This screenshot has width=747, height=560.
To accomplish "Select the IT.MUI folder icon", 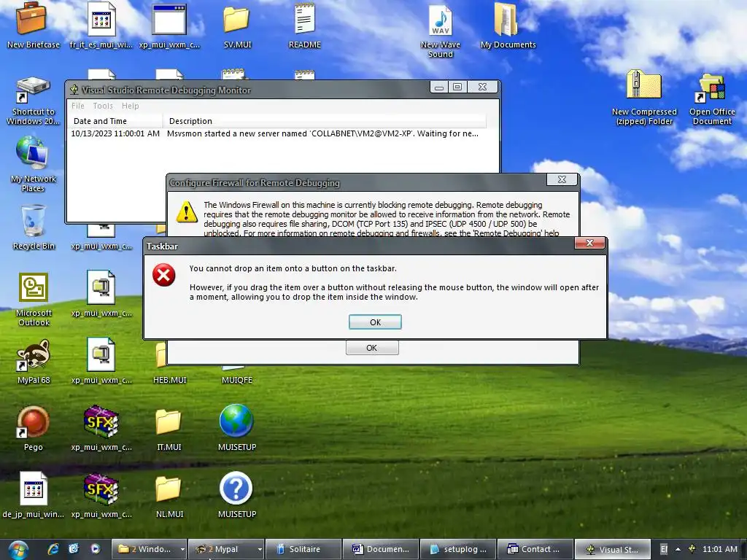I will (x=169, y=429).
